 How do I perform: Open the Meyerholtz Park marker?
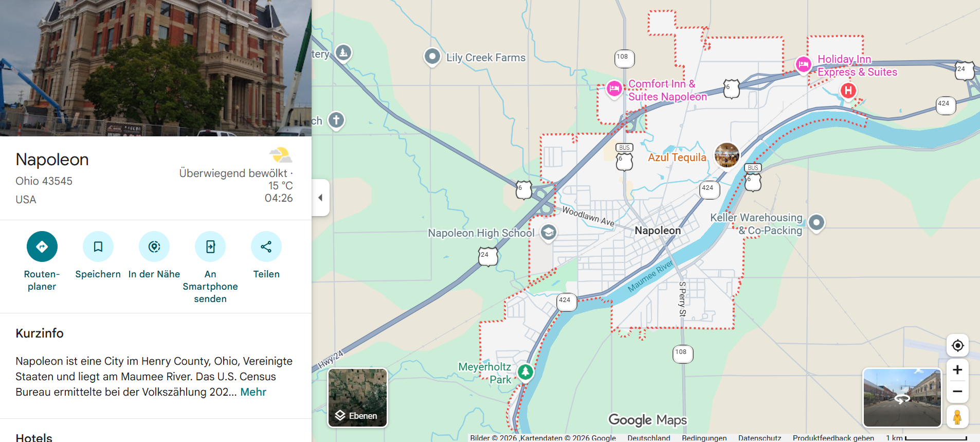coord(525,372)
